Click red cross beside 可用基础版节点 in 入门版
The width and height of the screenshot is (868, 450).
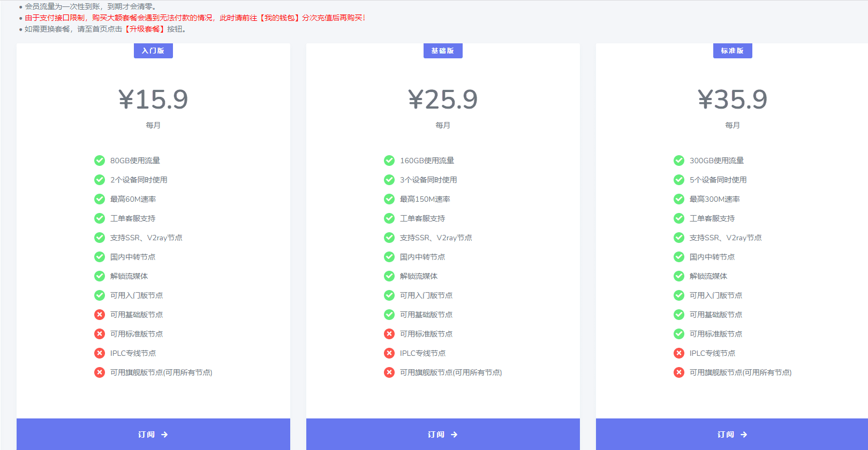click(100, 315)
